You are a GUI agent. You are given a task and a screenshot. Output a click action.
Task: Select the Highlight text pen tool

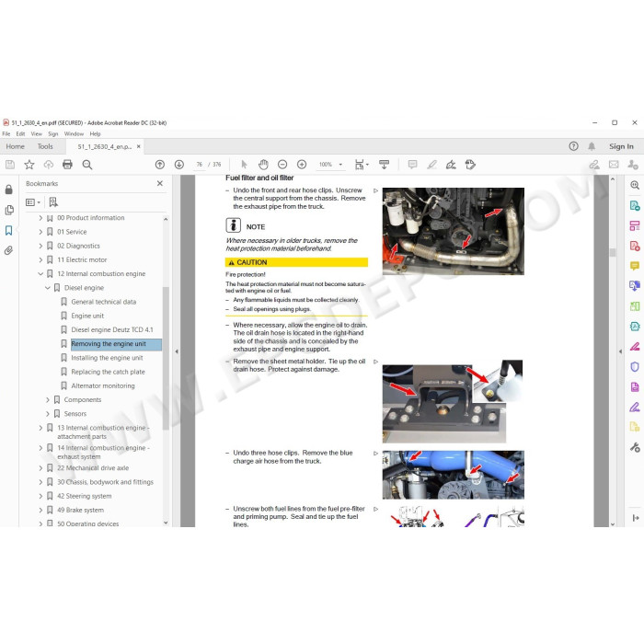431,165
